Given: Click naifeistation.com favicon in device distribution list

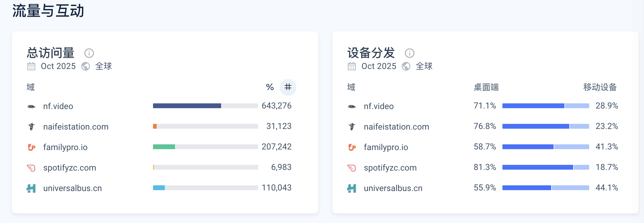Looking at the screenshot, I should pos(352,127).
